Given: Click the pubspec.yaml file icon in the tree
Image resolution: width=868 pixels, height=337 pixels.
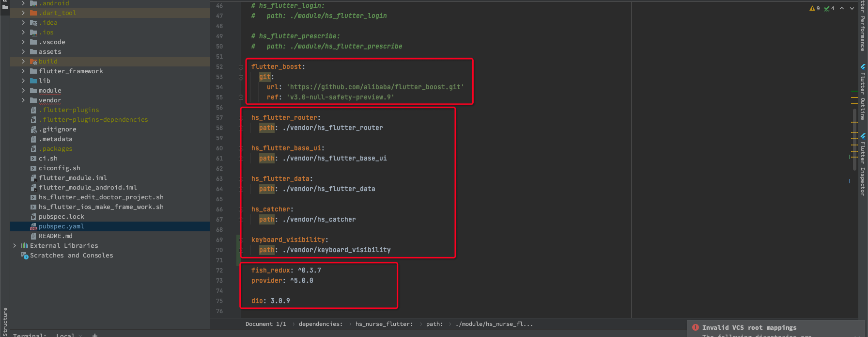Looking at the screenshot, I should click(x=33, y=226).
